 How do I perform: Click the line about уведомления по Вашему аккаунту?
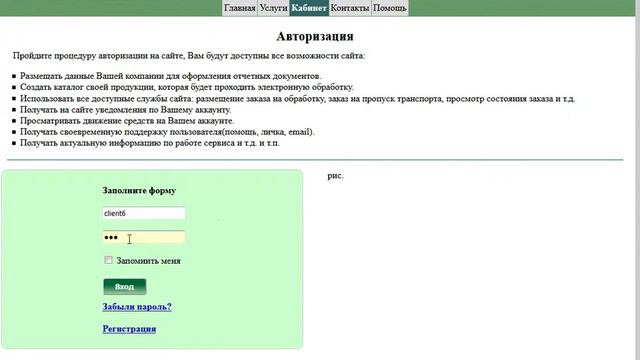coord(126,109)
